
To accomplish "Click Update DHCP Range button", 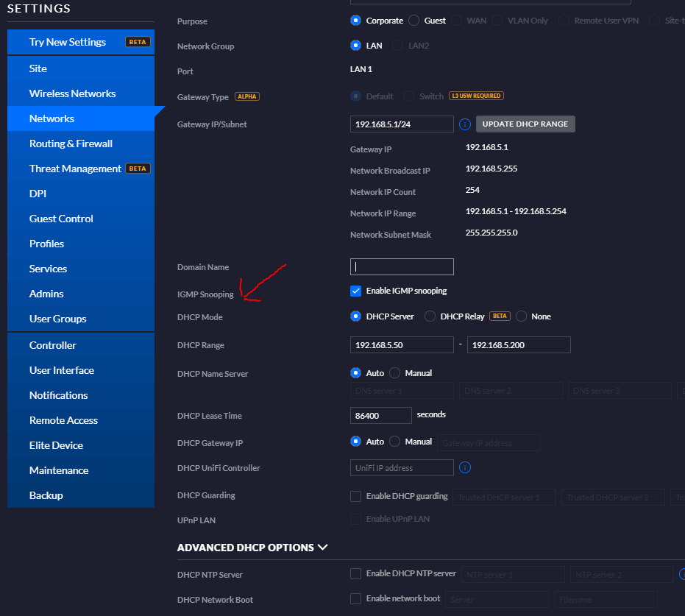I will pyautogui.click(x=525, y=124).
